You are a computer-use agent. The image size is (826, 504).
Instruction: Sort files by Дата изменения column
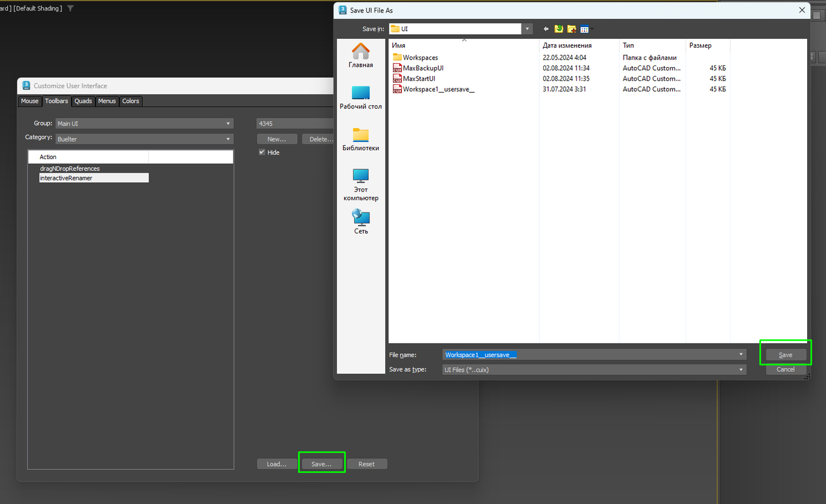click(x=579, y=45)
